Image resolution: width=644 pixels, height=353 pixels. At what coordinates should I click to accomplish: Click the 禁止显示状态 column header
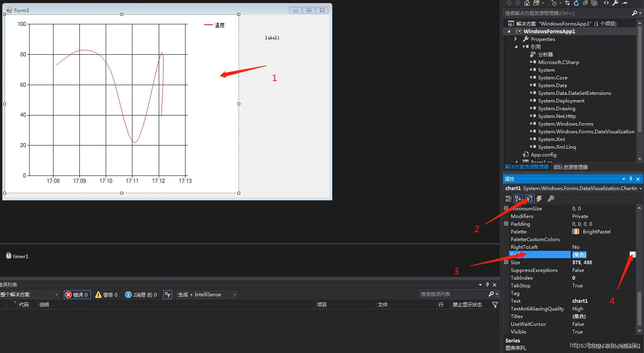(x=467, y=305)
